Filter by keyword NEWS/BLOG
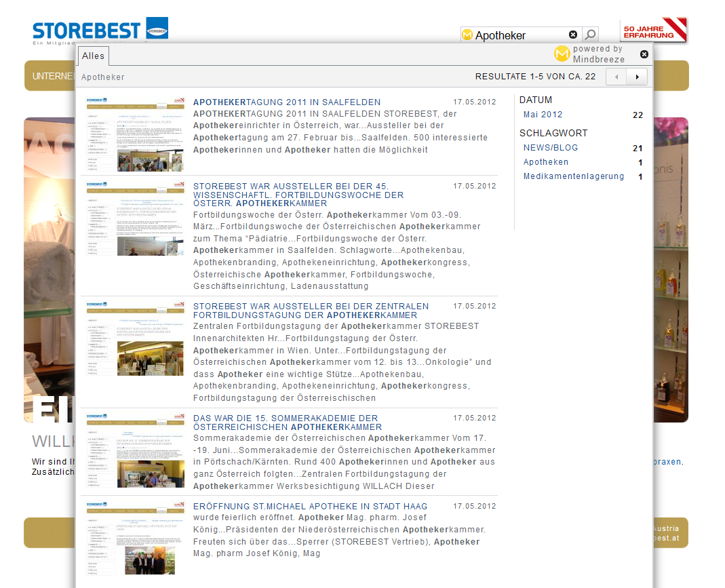The height and width of the screenshot is (588, 725). [x=551, y=148]
